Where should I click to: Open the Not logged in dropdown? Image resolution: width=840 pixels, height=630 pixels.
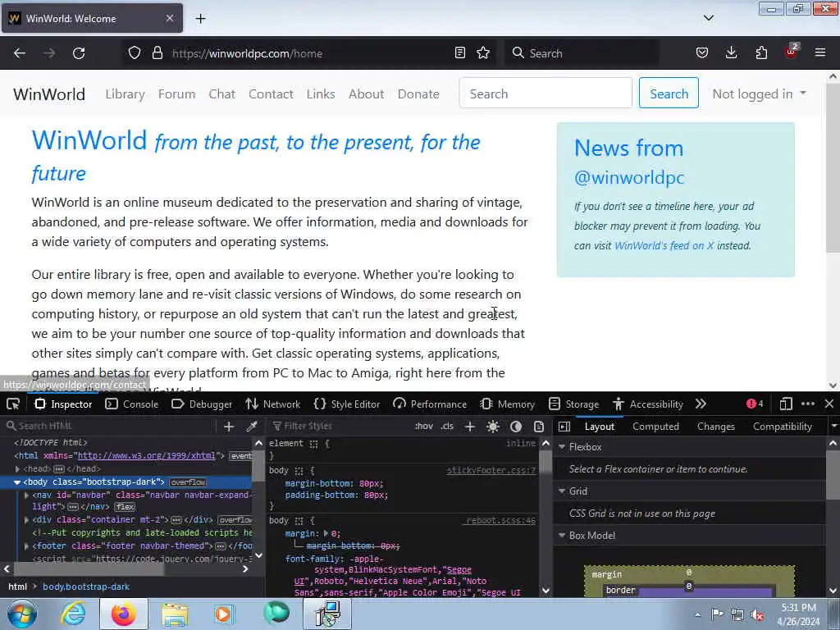759,94
